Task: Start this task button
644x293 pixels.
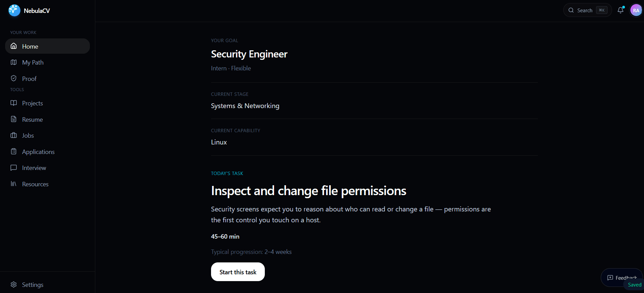Action: (x=238, y=272)
